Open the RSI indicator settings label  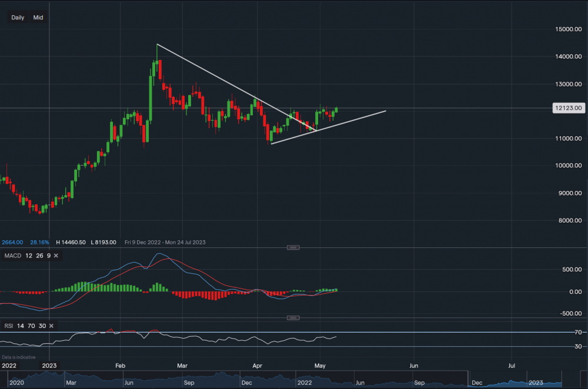coord(8,326)
